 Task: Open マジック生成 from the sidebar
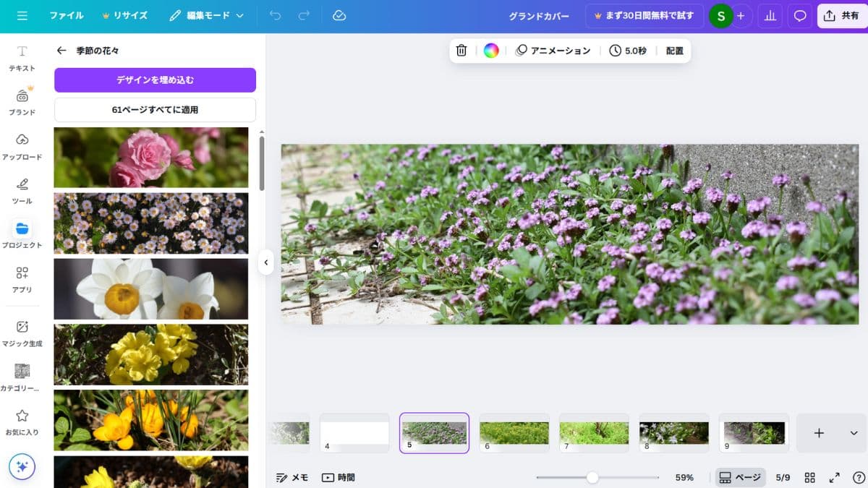coord(22,336)
